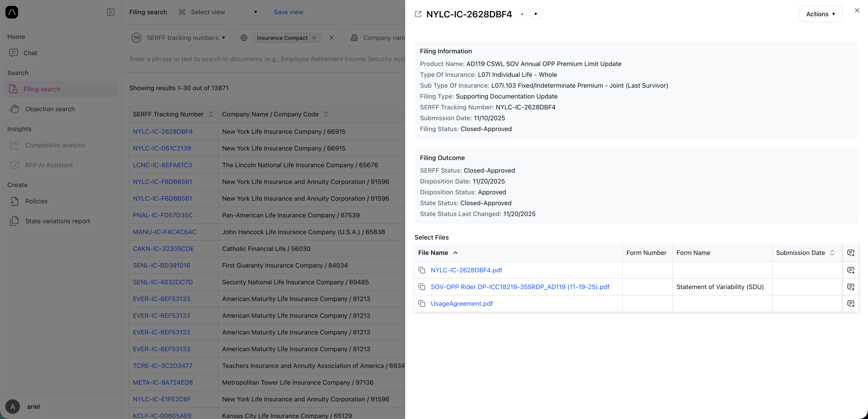The height and width of the screenshot is (419, 868).
Task: Close the filing details panel
Action: click(x=857, y=10)
